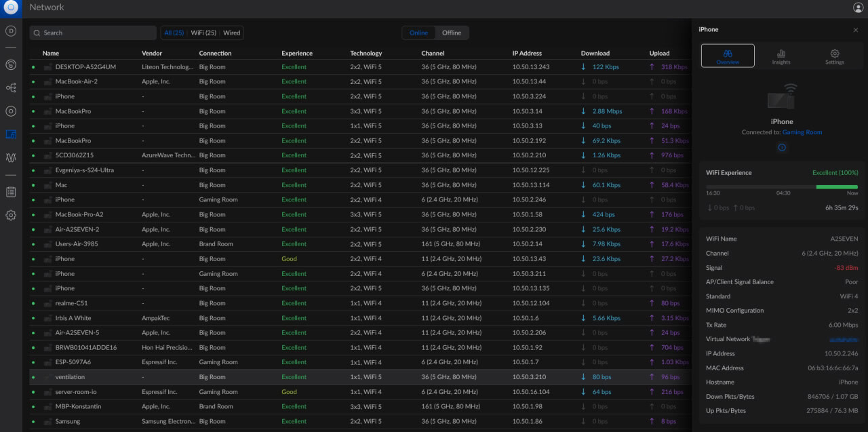The image size is (868, 432).
Task: Click the user account avatar icon
Action: click(858, 7)
